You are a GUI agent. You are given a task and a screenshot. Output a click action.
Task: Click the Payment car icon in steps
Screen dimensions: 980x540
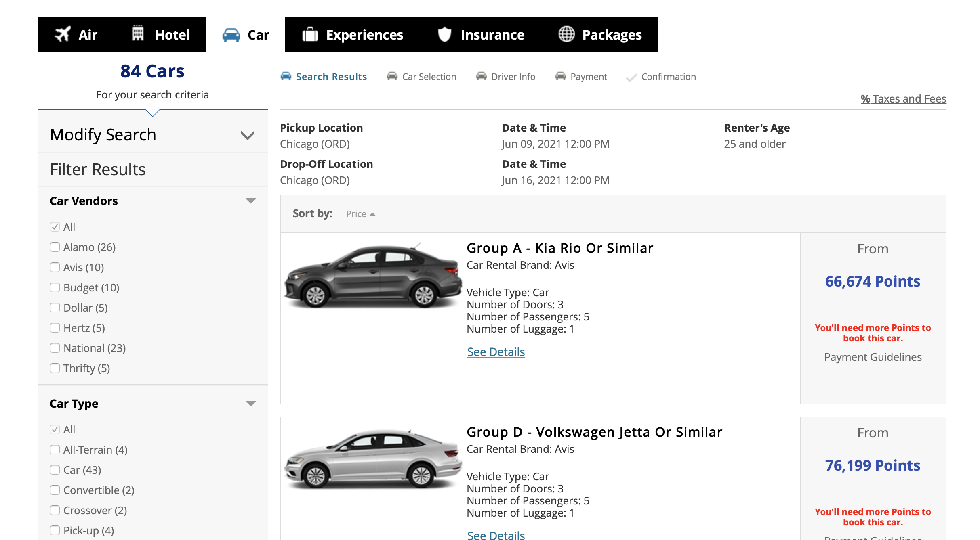pos(559,75)
